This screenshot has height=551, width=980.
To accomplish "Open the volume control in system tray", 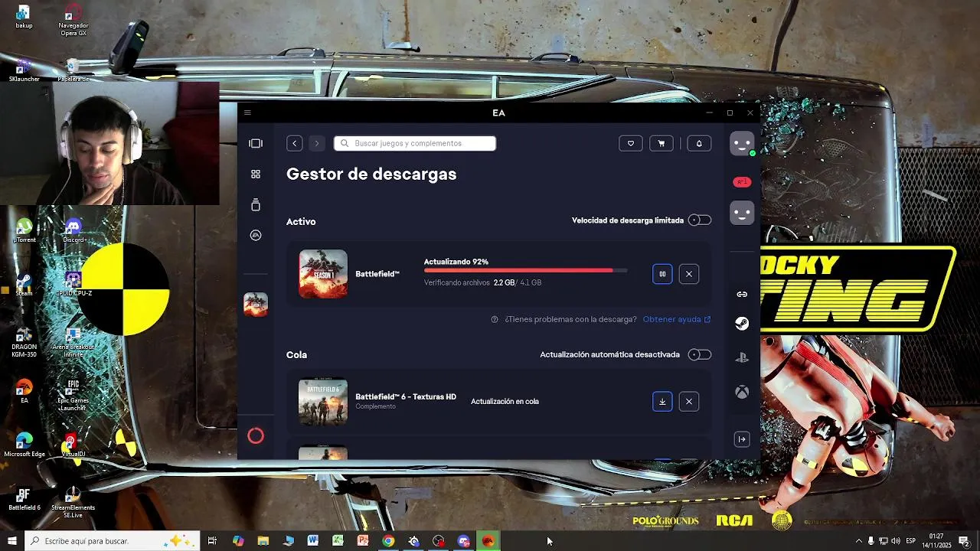I will click(896, 541).
